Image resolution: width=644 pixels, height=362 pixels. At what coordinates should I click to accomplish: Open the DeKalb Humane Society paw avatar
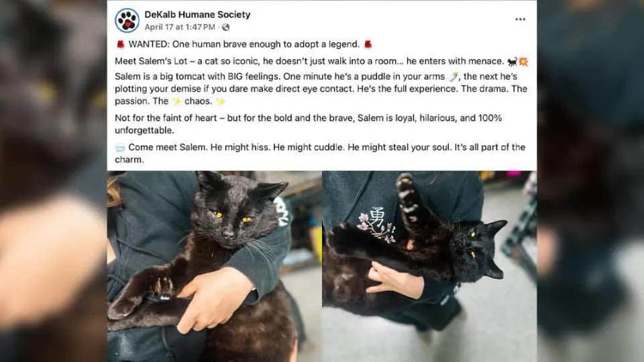click(127, 20)
